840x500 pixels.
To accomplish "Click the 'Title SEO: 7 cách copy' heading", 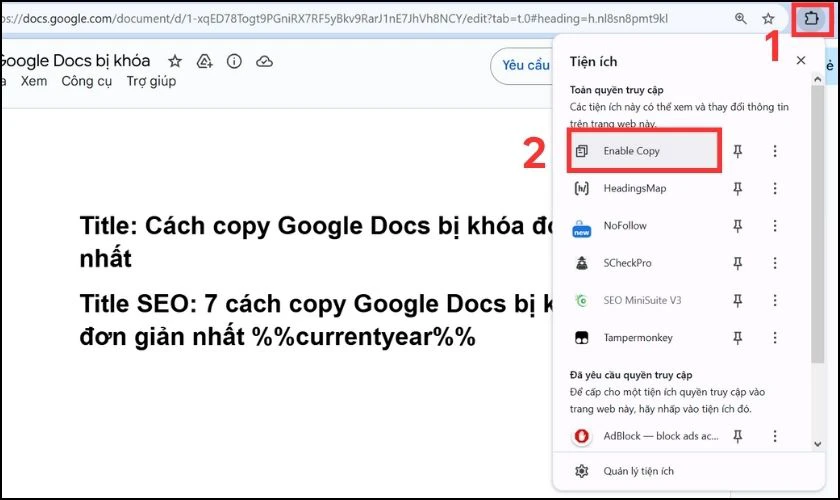I will click(316, 320).
